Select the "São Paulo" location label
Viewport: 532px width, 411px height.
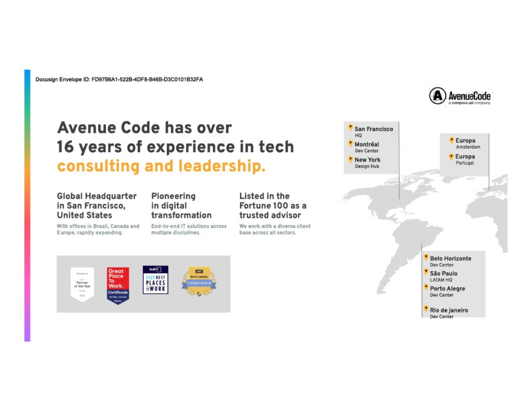[444, 273]
